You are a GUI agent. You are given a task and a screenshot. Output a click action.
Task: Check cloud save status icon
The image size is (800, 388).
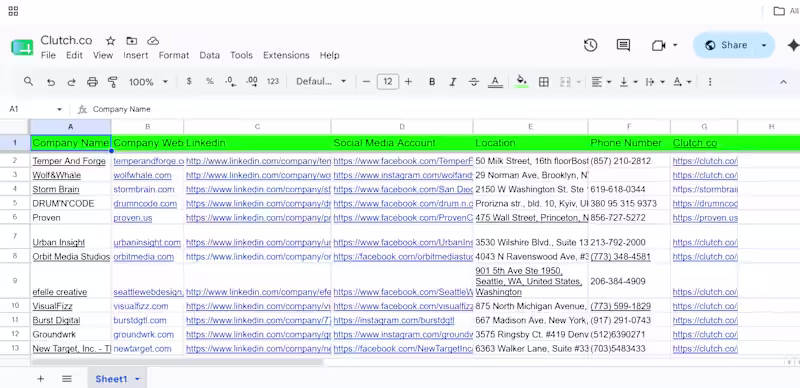point(153,41)
